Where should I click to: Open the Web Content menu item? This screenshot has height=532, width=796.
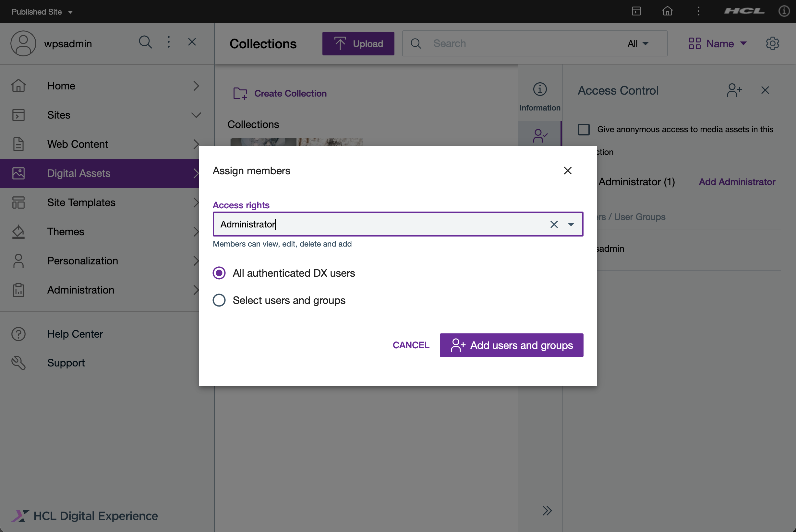[78, 144]
